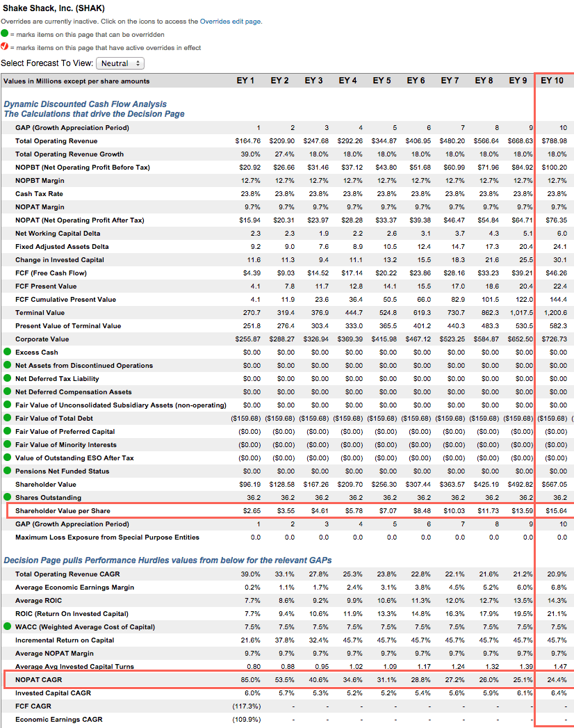
Task: Click Invested Capital CAGR 6.4%
Action: coord(559,693)
